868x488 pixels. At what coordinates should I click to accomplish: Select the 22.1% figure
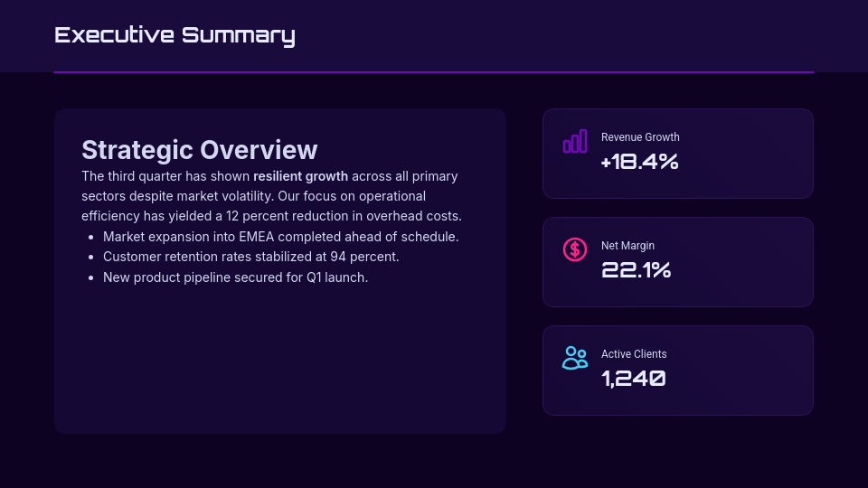click(x=636, y=270)
